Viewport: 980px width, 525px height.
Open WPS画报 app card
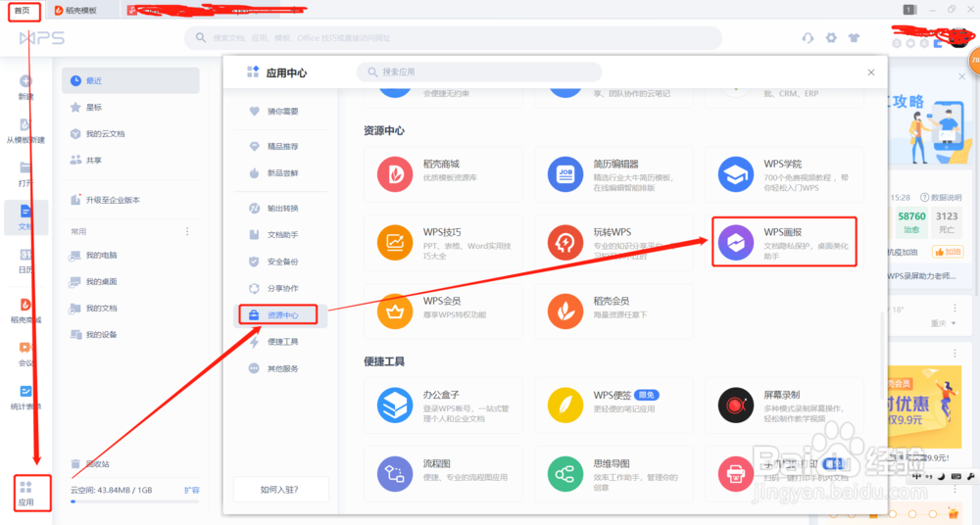(x=784, y=242)
